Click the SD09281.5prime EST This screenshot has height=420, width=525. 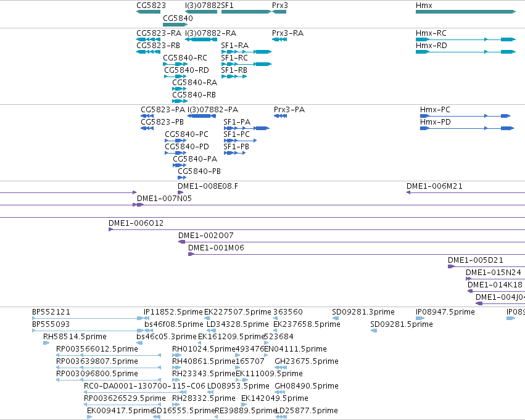pyautogui.click(x=374, y=331)
